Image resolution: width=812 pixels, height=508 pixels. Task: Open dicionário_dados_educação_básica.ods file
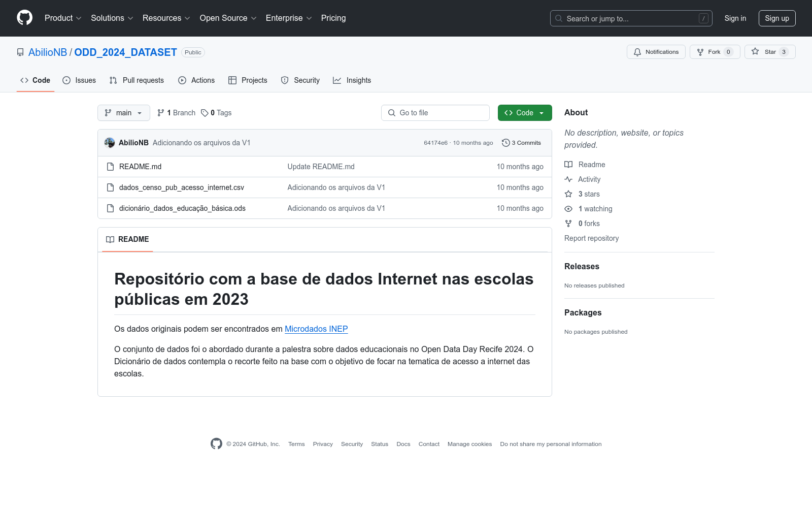point(182,208)
